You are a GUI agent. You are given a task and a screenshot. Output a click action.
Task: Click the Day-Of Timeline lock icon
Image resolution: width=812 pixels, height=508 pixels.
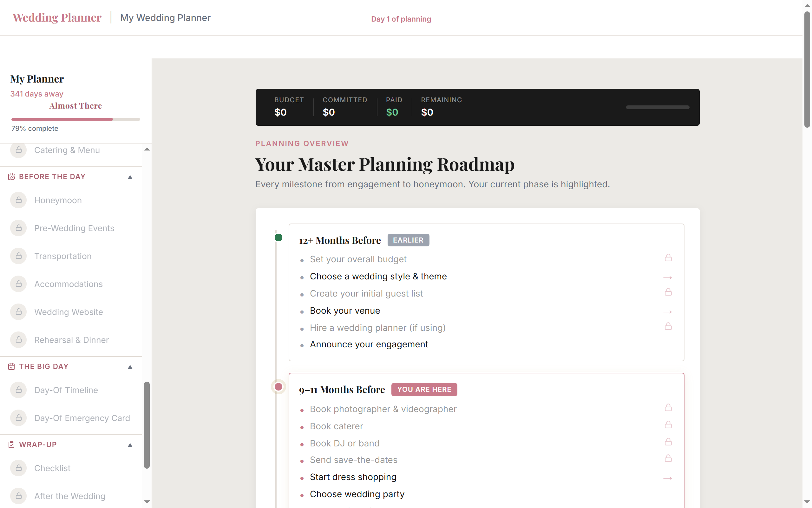18,390
